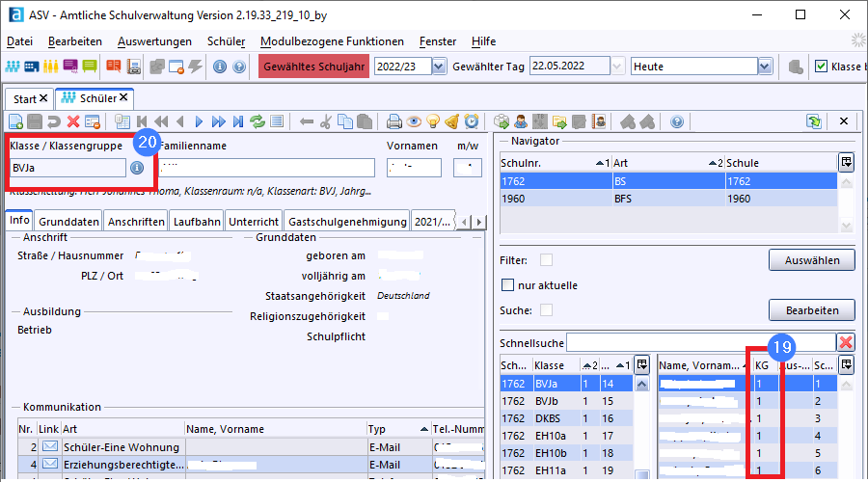Open the Datei menu
This screenshot has width=868, height=482.
click(19, 41)
